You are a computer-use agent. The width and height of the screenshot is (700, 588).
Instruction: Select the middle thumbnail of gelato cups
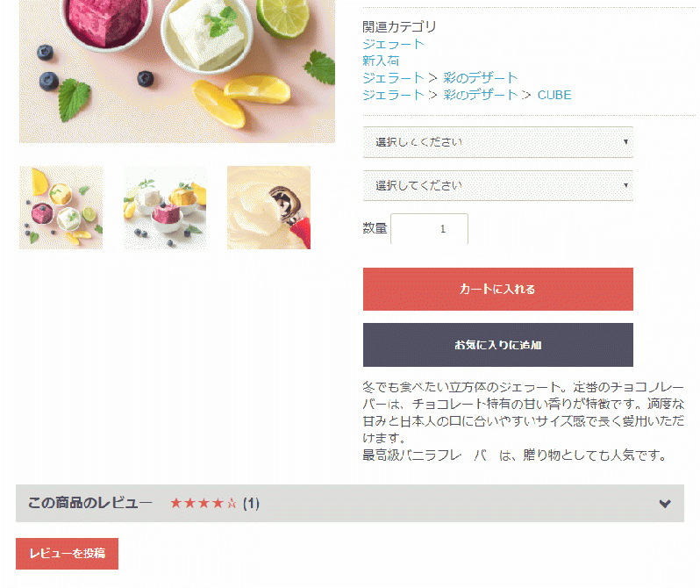pyautogui.click(x=165, y=208)
